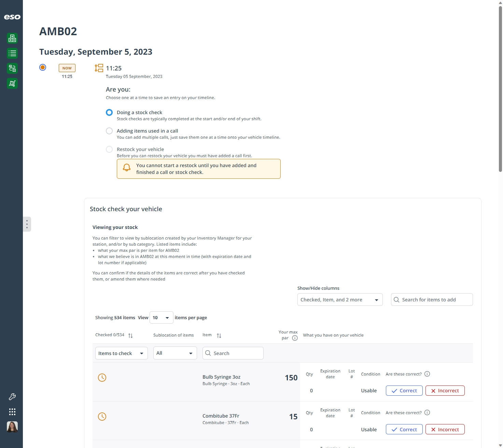Open the cart inventory icon in sidebar

12,83
